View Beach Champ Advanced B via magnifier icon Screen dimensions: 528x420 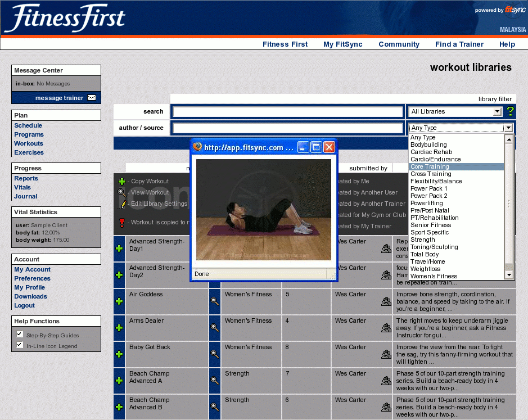pos(214,407)
